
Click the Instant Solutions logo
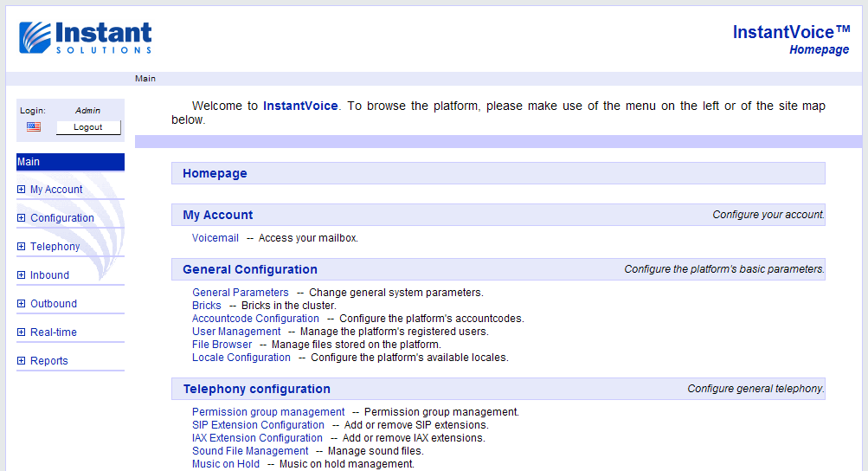pos(86,38)
